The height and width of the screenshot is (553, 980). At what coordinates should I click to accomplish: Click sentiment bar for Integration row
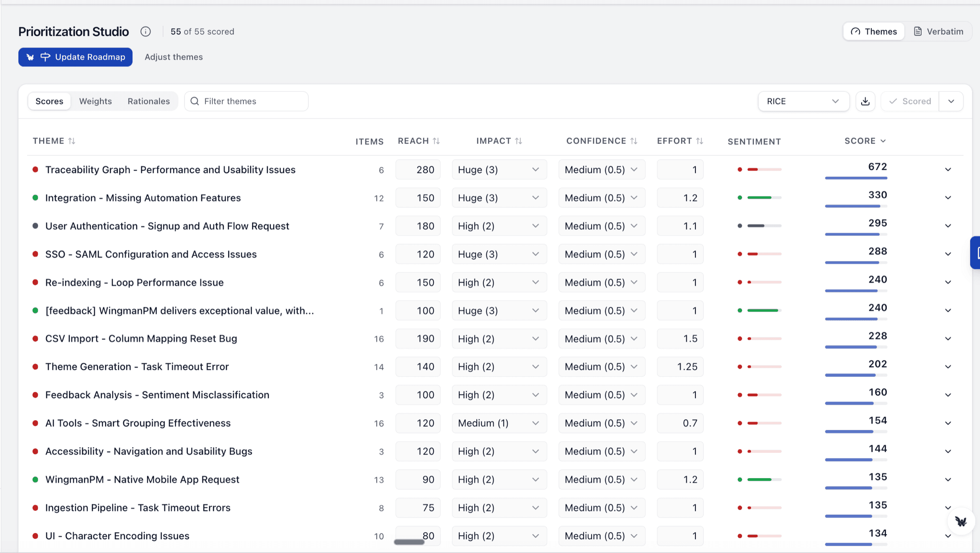(764, 198)
